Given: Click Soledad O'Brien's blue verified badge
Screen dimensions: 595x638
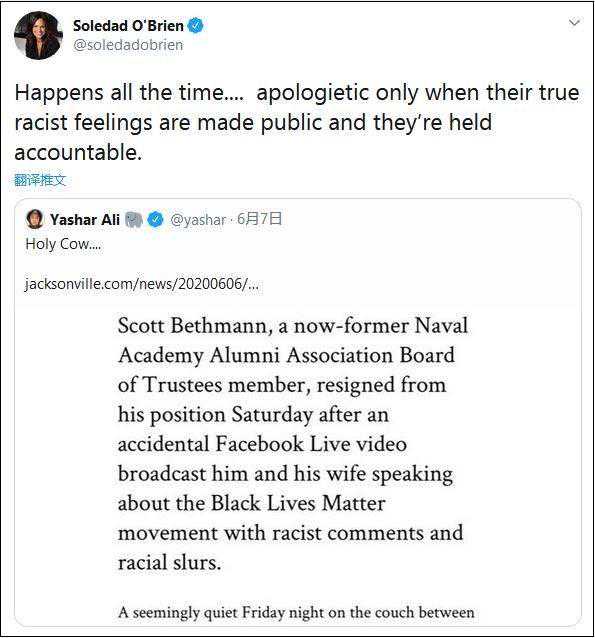Looking at the screenshot, I should (x=195, y=26).
